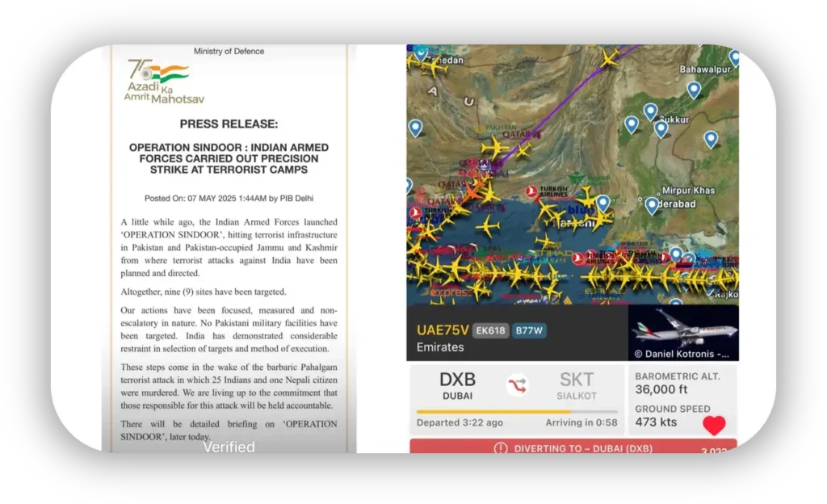Click the alert icon in the diverting banner
Viewport: 827px width, 504px height.
tap(501, 448)
